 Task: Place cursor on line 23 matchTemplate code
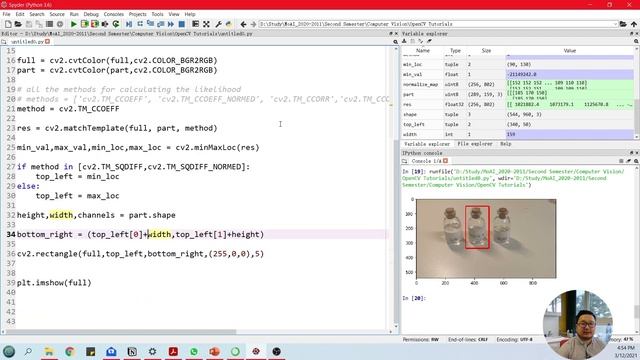click(x=117, y=128)
